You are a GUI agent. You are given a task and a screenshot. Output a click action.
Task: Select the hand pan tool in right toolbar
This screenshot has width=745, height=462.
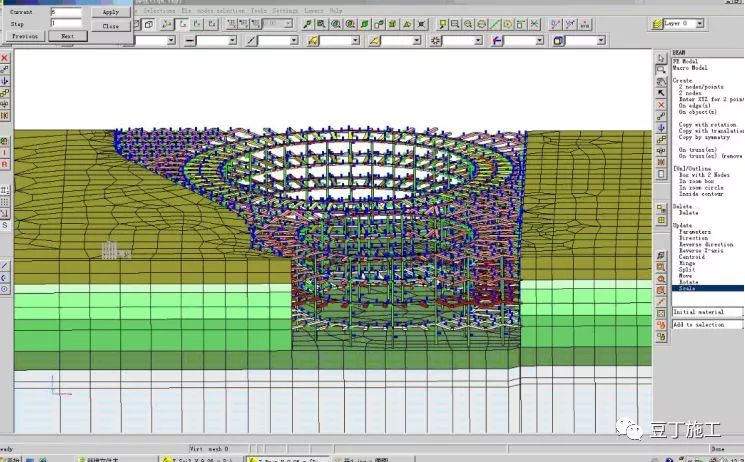click(x=661, y=81)
